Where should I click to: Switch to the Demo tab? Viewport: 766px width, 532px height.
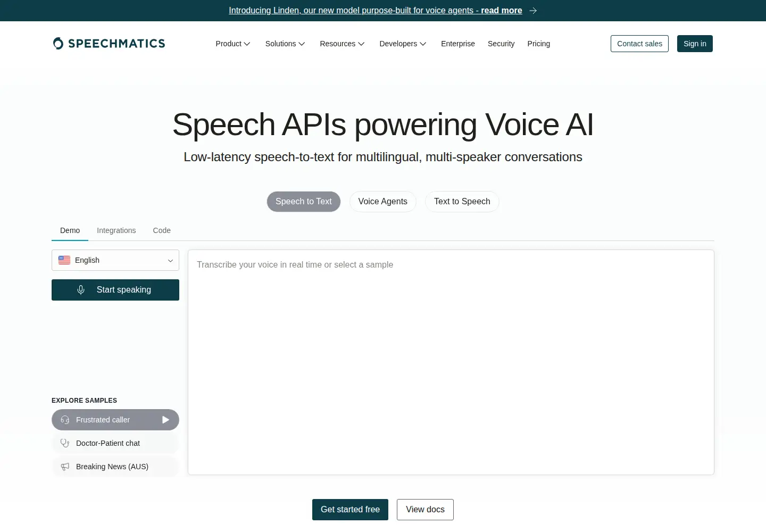click(70, 230)
